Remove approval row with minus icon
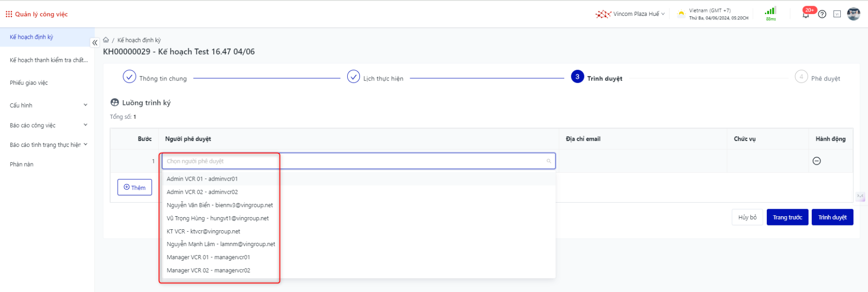Viewport: 868px width, 292px height. pyautogui.click(x=816, y=161)
